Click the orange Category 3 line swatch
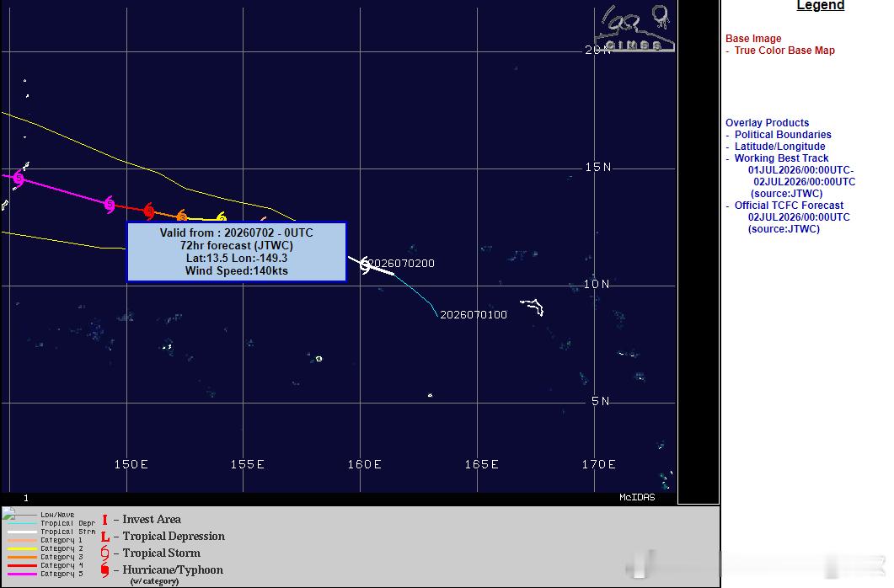894x588 pixels. (x=22, y=557)
